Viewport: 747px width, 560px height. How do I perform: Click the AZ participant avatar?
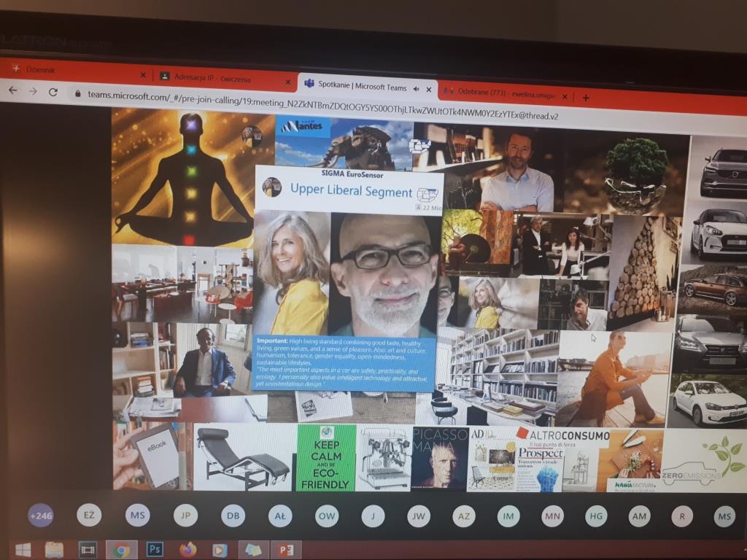click(x=463, y=516)
